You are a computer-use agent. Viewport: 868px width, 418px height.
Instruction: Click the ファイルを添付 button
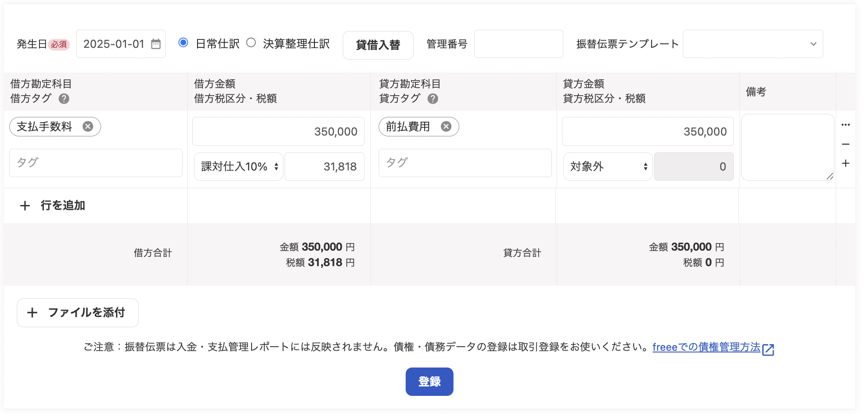pos(77,313)
